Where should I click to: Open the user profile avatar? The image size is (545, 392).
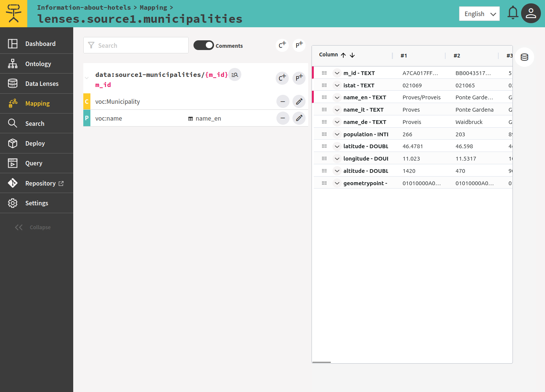click(531, 13)
